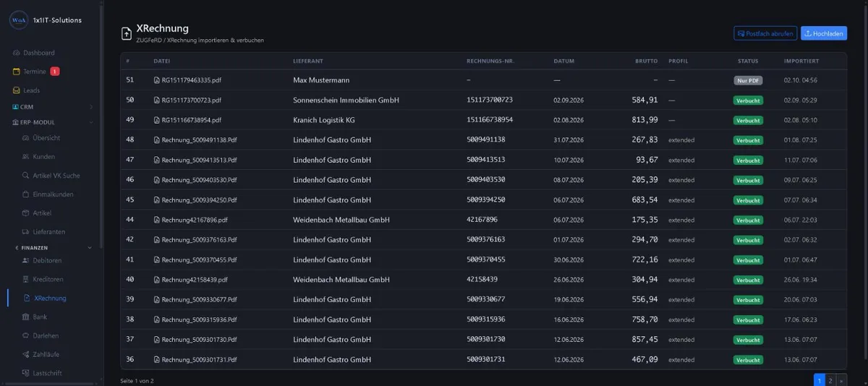Viewport: 868px width, 386px height.
Task: Click the PDF icon of RG151179463335.pdf
Action: pyautogui.click(x=157, y=80)
